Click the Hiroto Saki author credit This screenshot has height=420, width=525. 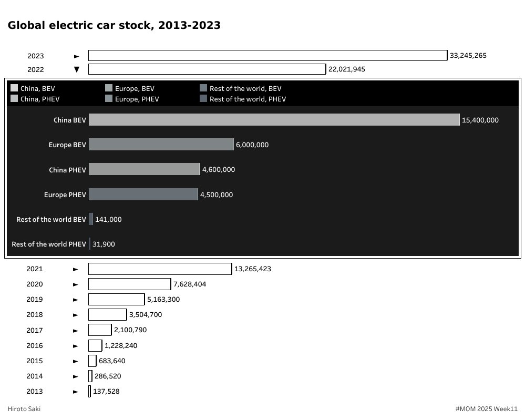[x=24, y=409]
